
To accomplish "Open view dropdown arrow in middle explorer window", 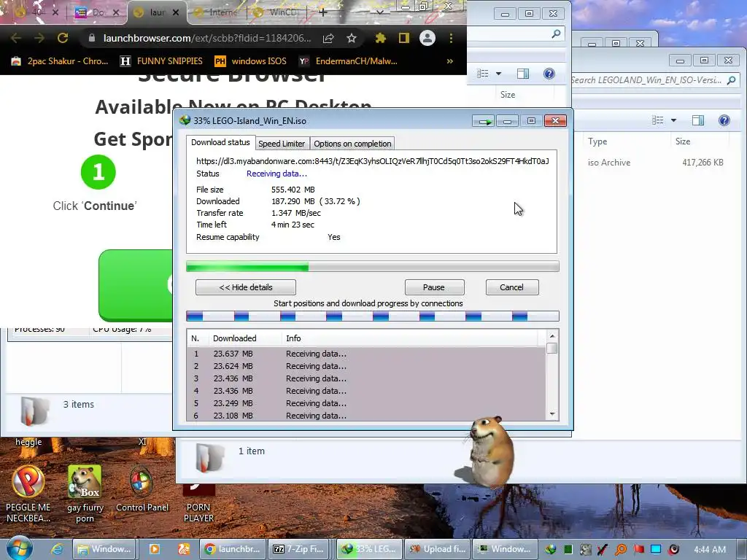I will point(498,74).
